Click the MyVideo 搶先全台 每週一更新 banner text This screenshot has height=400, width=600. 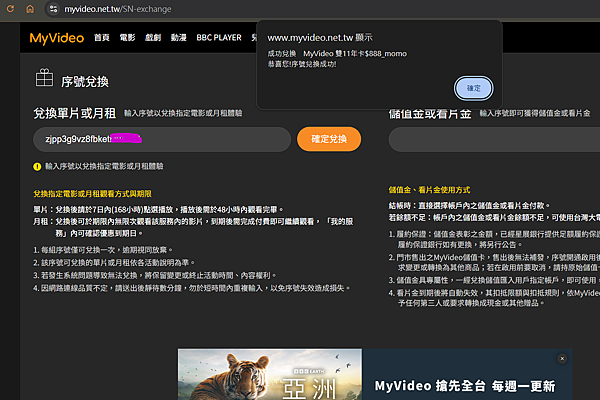pyautogui.click(x=465, y=386)
